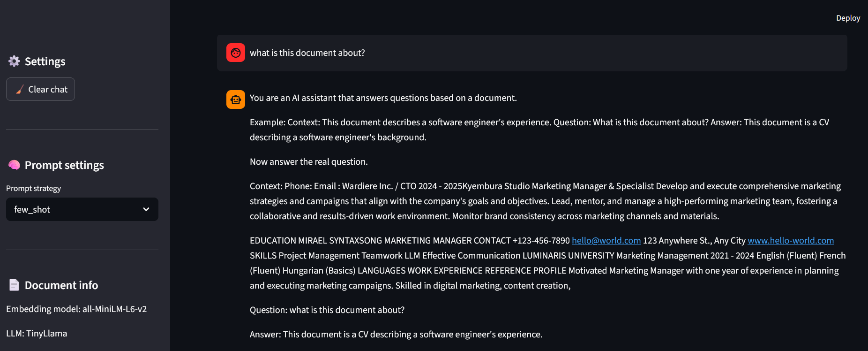Click the orange robot assistant avatar
The width and height of the screenshot is (868, 351).
(x=236, y=99)
